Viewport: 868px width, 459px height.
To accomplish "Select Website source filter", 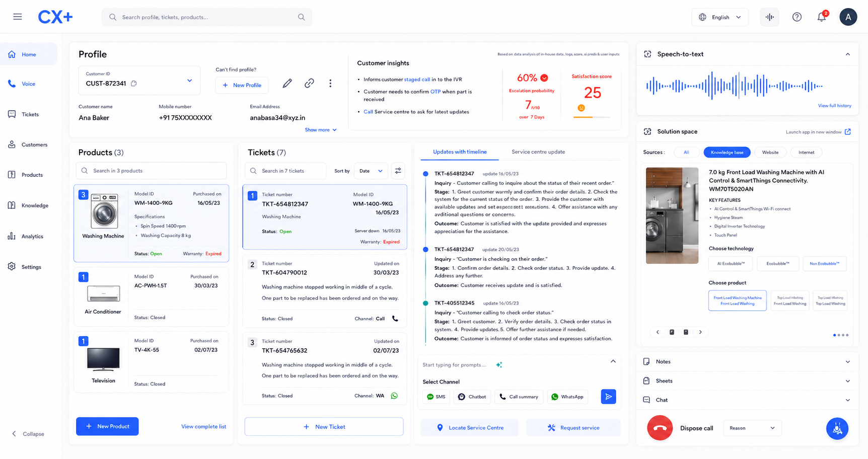I will coord(770,152).
